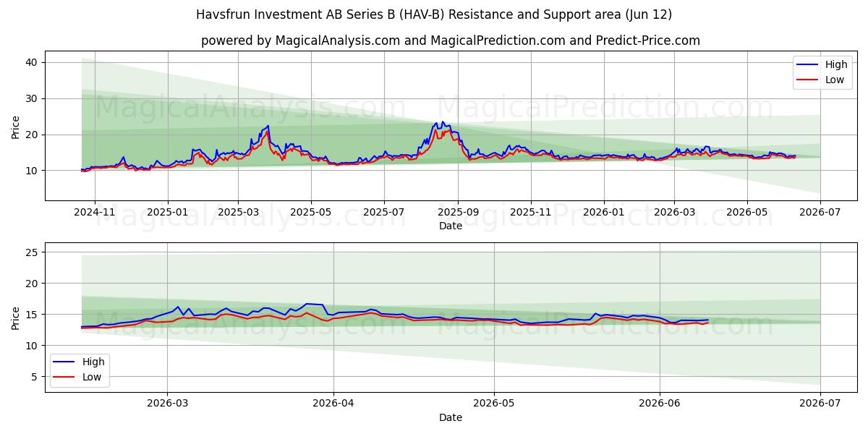Click the 2026-01 x-axis label in top chart
Image resolution: width=868 pixels, height=434 pixels.
pos(604,213)
